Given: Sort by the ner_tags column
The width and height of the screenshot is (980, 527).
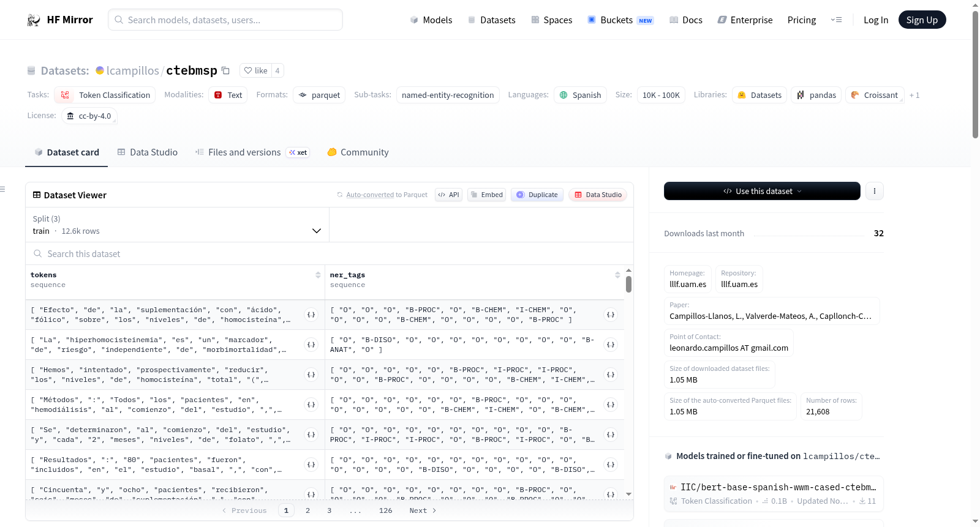Looking at the screenshot, I should pos(617,275).
